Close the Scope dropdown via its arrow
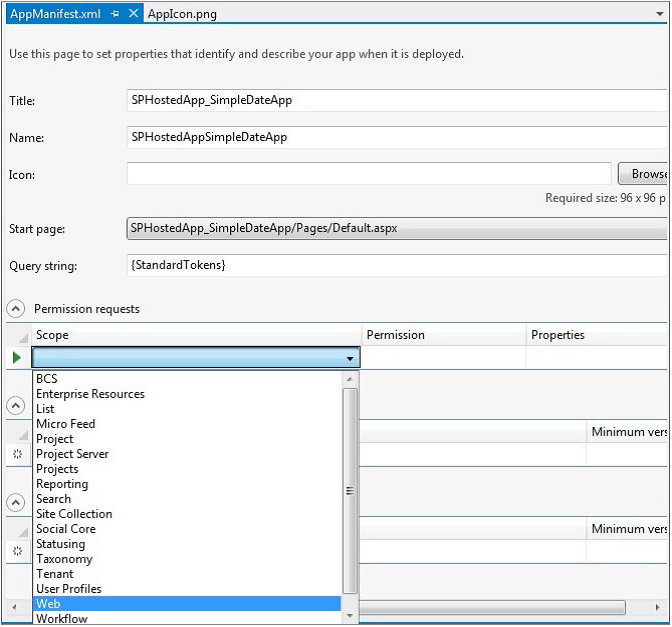Image resolution: width=672 pixels, height=627 pixels. point(350,358)
